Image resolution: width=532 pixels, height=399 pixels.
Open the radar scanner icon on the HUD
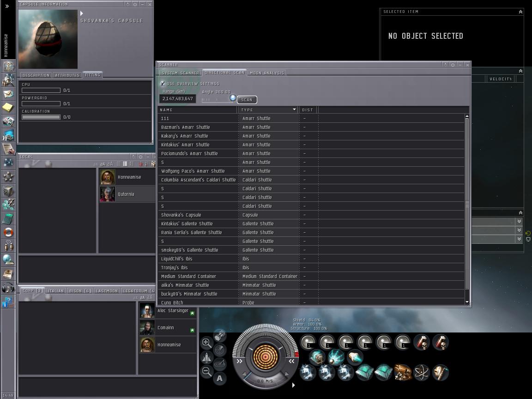220,350
